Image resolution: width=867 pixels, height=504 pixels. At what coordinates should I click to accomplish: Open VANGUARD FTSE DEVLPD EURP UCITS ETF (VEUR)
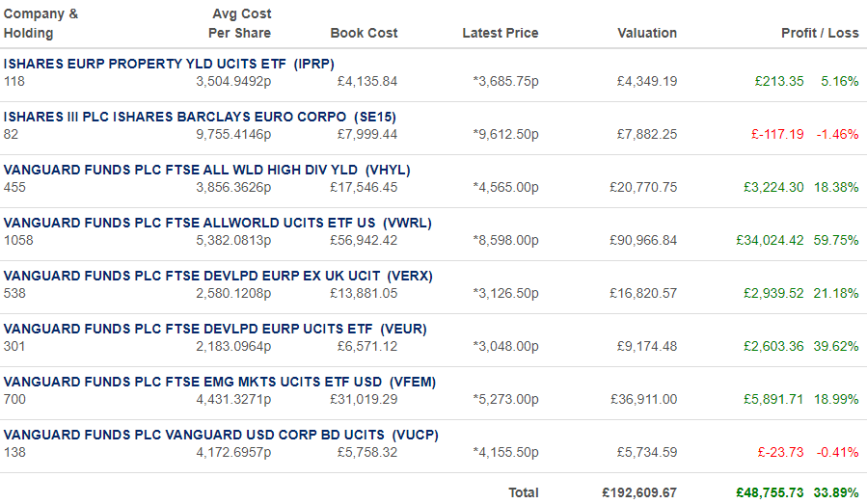[215, 330]
